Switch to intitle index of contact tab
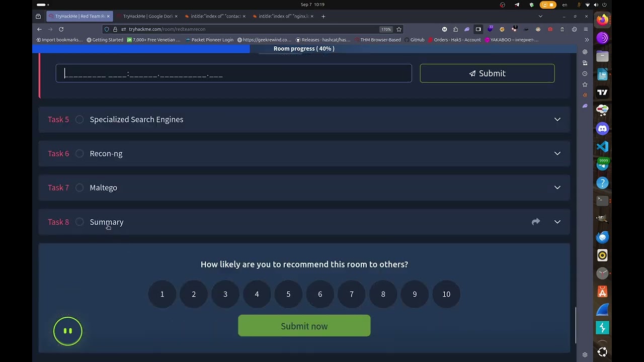This screenshot has width=644, height=362. (x=215, y=16)
